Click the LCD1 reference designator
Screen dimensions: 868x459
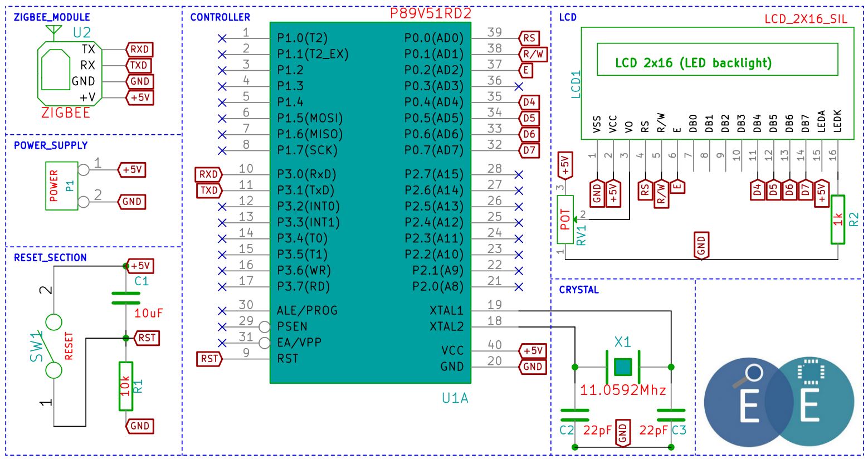click(576, 84)
